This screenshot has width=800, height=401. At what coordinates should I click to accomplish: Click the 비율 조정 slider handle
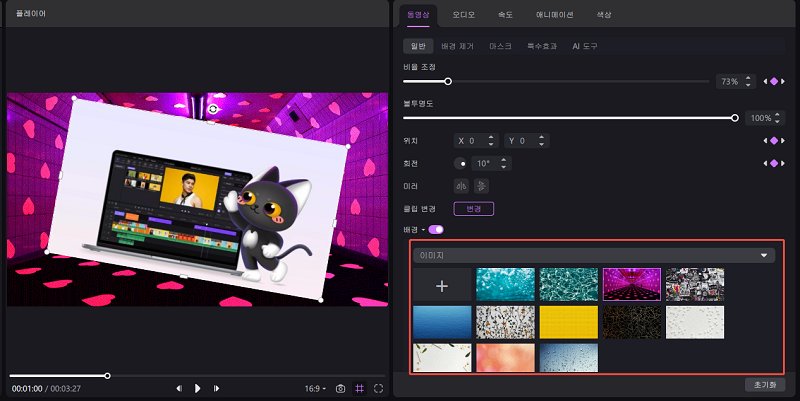click(448, 82)
